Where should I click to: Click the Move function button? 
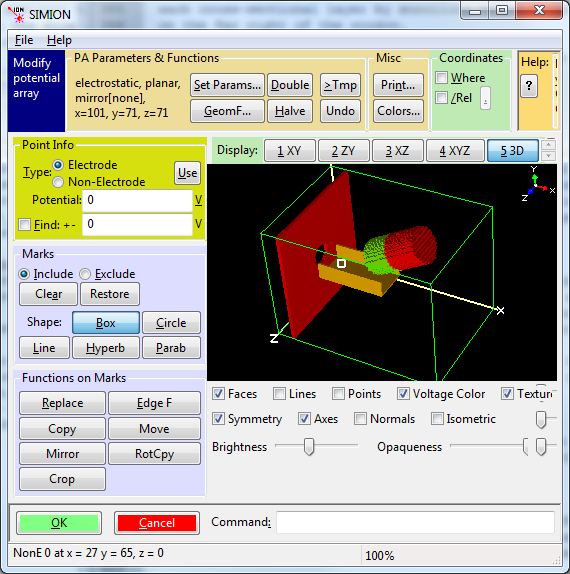(154, 429)
